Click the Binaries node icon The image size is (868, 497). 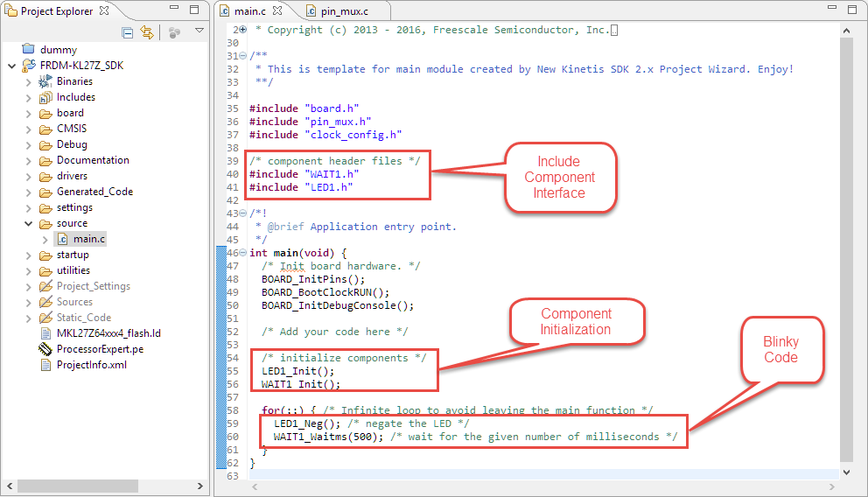pyautogui.click(x=45, y=81)
